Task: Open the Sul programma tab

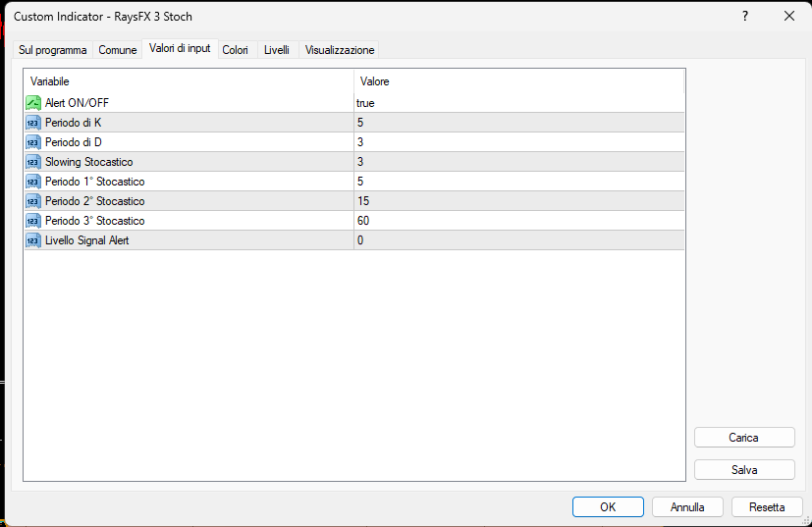Action: [x=53, y=50]
